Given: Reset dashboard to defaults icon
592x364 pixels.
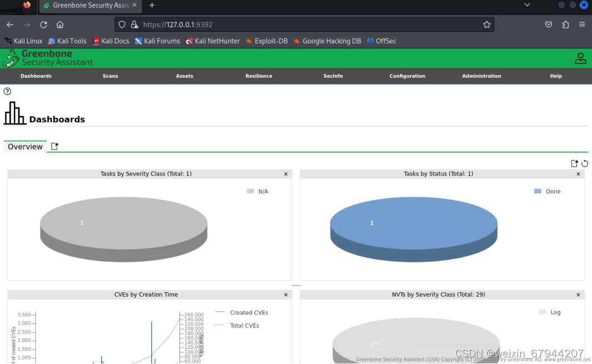Looking at the screenshot, I should point(584,163).
